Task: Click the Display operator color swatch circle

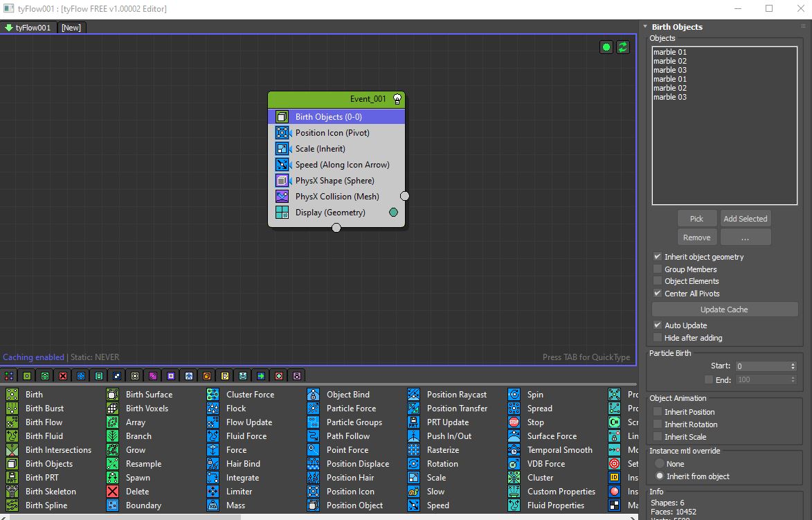Action: click(393, 213)
